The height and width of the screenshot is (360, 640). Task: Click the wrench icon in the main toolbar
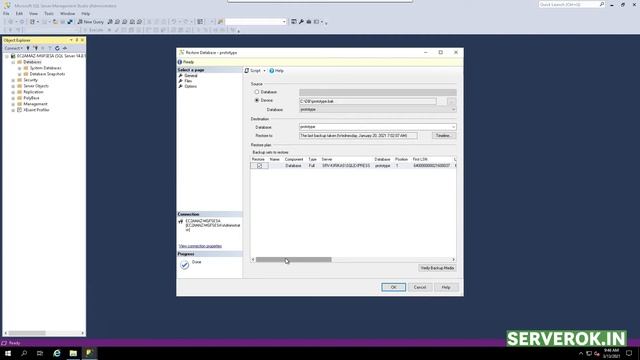[301, 22]
